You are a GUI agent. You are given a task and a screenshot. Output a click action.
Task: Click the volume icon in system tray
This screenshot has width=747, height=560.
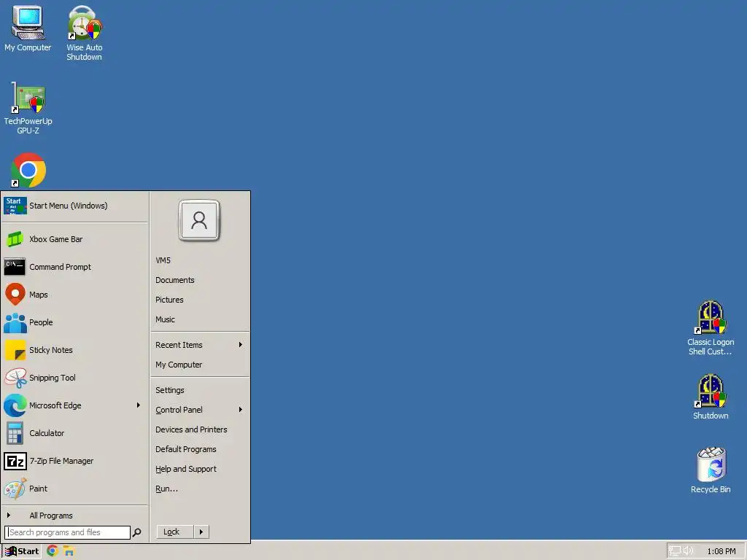[x=688, y=551]
